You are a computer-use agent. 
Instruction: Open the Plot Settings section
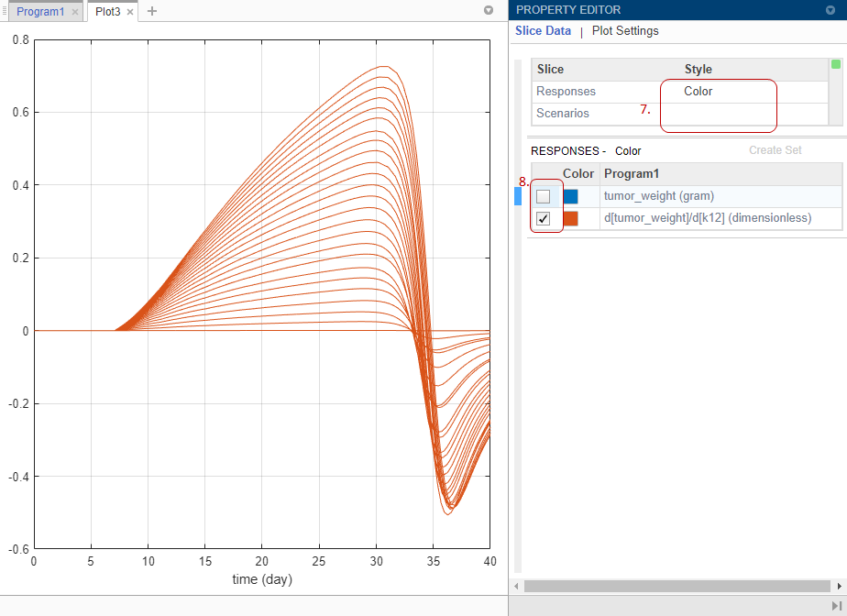625,31
